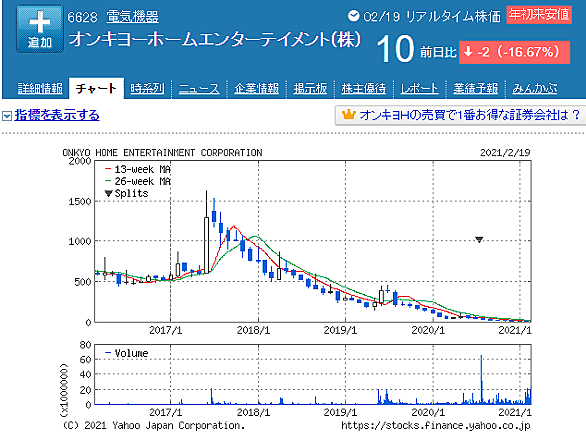Switch to the 時系列 tab
The height and width of the screenshot is (434, 586).
pos(147,89)
